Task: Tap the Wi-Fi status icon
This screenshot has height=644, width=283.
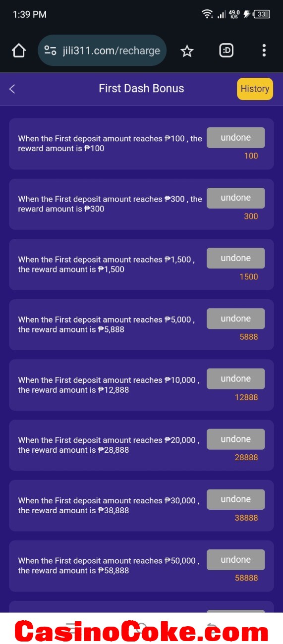Action: point(207,14)
